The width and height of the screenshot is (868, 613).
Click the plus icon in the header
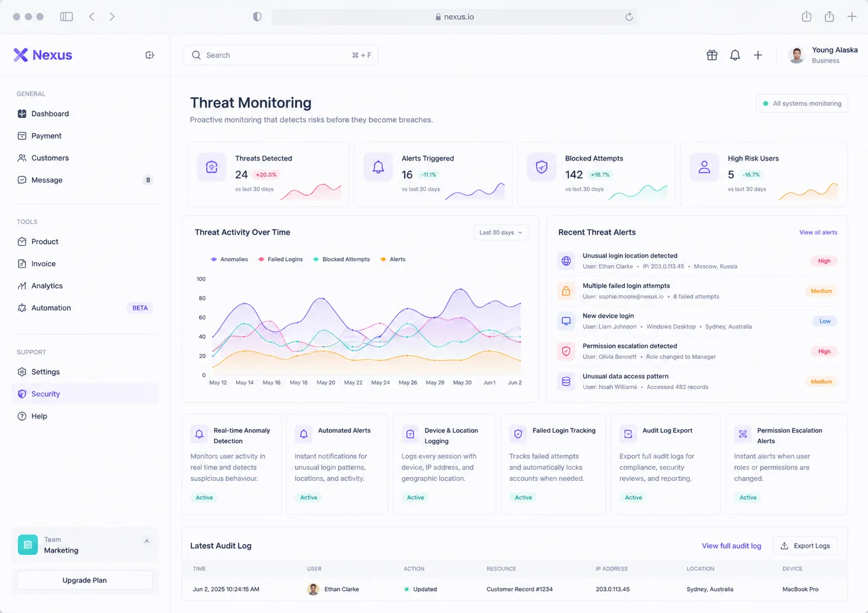758,55
